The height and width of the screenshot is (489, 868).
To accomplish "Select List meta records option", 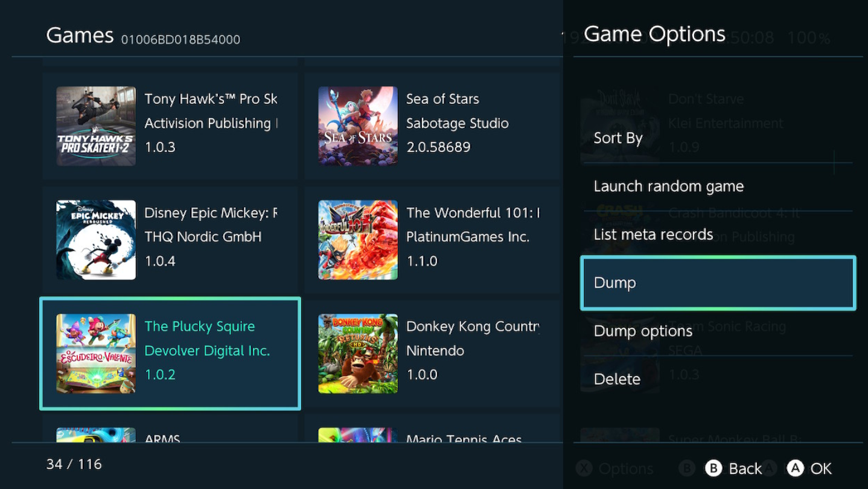I will point(653,235).
